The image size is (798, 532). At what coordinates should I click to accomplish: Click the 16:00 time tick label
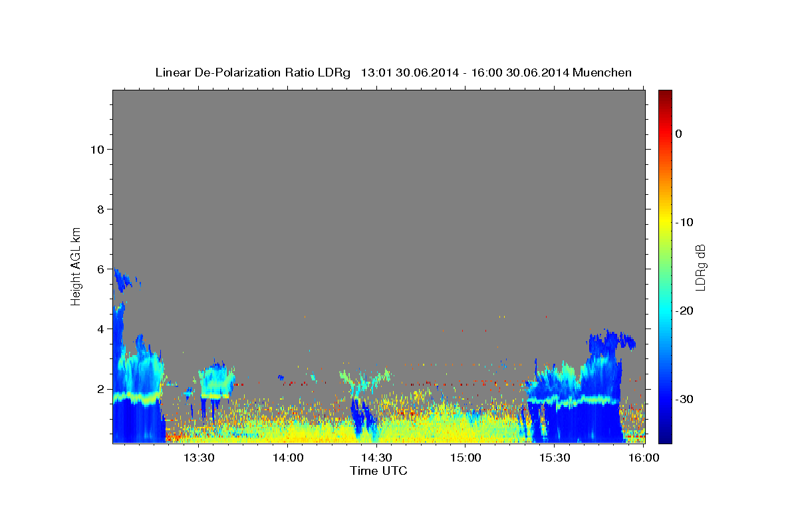click(644, 458)
